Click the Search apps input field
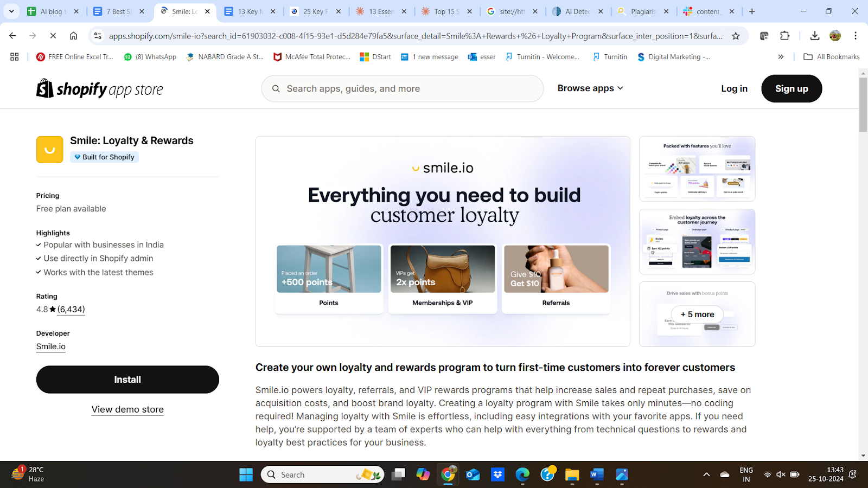Screen dimensions: 868x488 pos(403,88)
